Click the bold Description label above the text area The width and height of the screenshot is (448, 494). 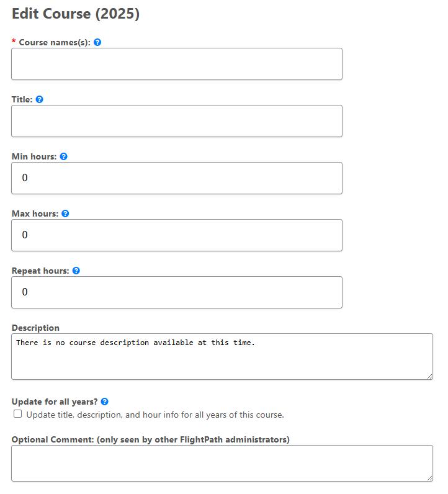pos(35,328)
